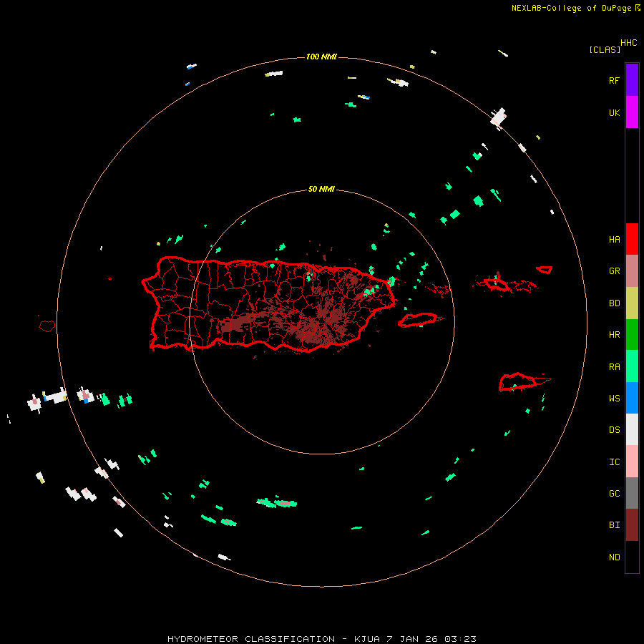
Task: Click the Mona island outline west of Puerto Rico
Action: click(47, 326)
